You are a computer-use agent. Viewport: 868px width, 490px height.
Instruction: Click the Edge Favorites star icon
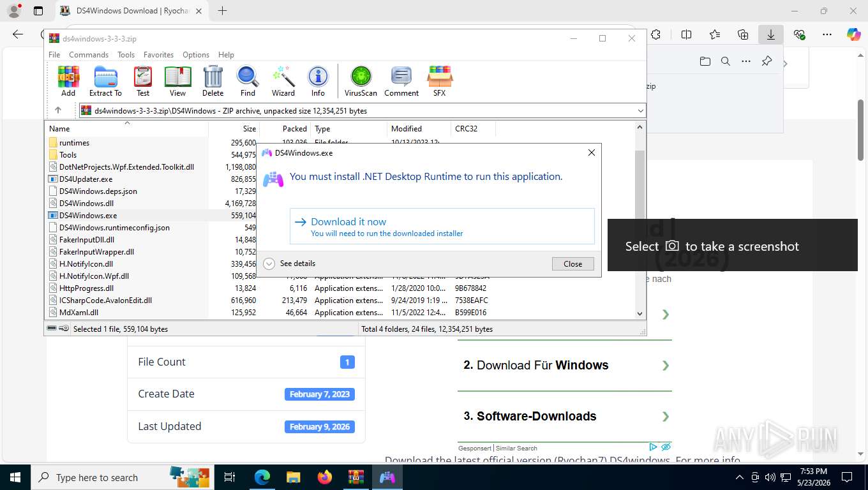715,34
